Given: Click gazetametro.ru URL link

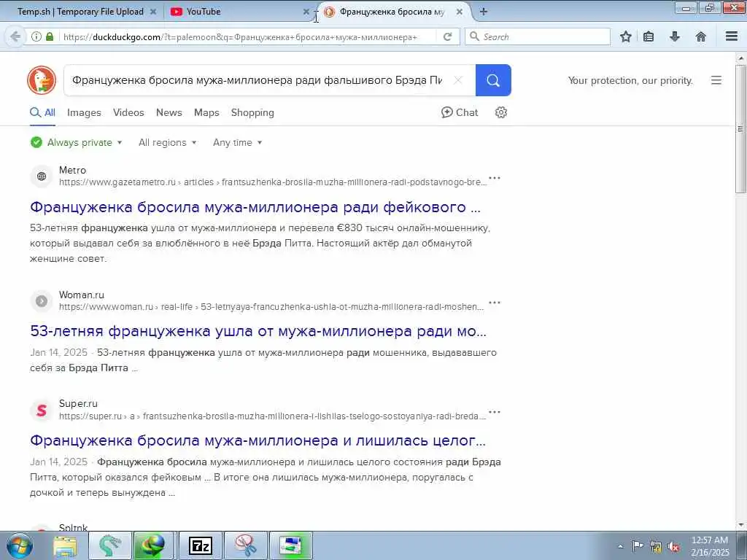Looking at the screenshot, I should [x=273, y=182].
